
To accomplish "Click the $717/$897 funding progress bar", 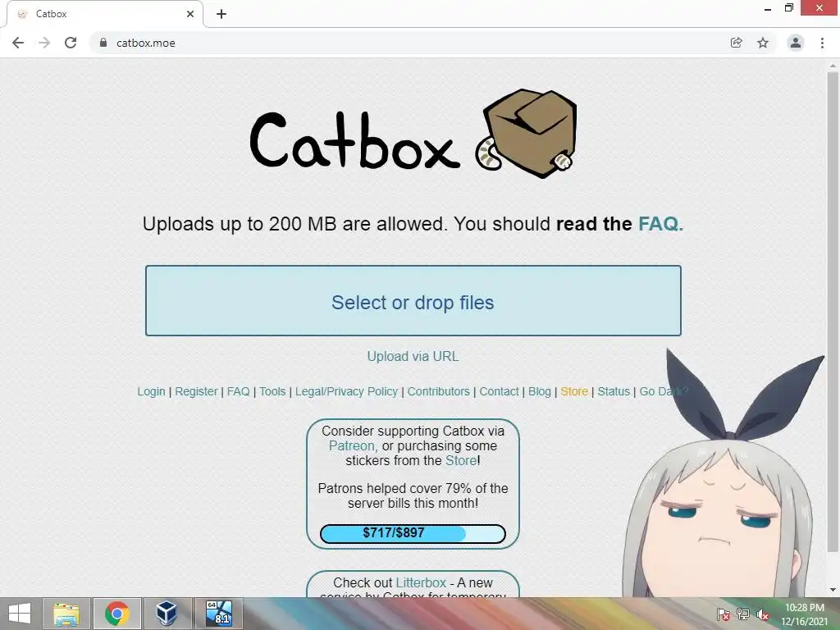I will pos(413,533).
